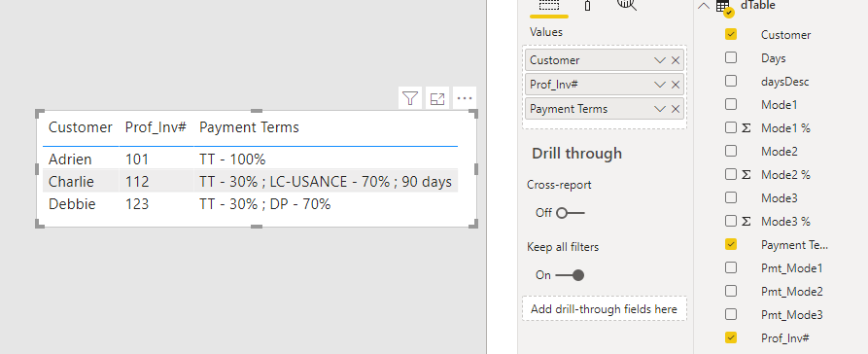Select the Fields pane icon in Visualizations
Image resolution: width=868 pixels, height=354 pixels.
(x=548, y=5)
